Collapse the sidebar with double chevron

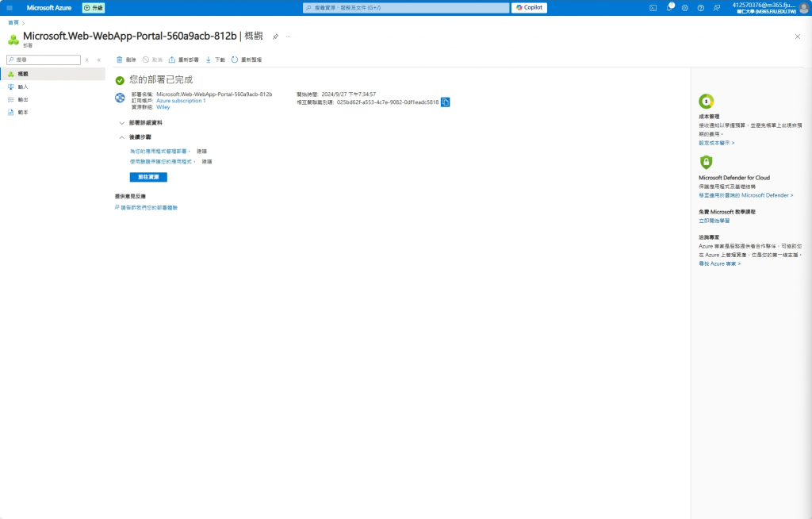pos(99,60)
